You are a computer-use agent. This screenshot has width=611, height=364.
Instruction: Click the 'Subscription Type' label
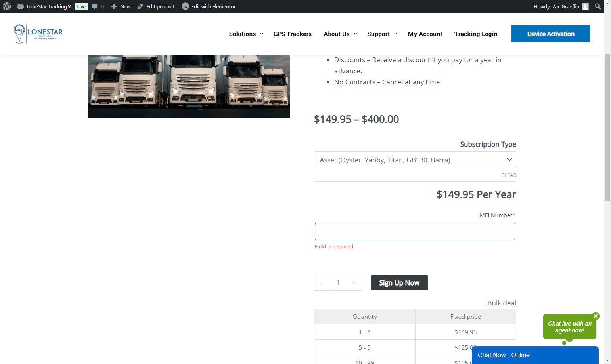click(488, 144)
